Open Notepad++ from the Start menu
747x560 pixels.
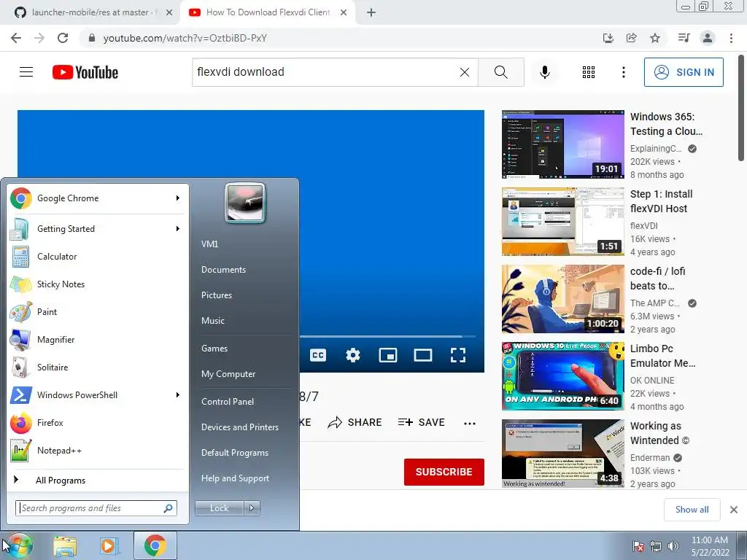pos(97,451)
